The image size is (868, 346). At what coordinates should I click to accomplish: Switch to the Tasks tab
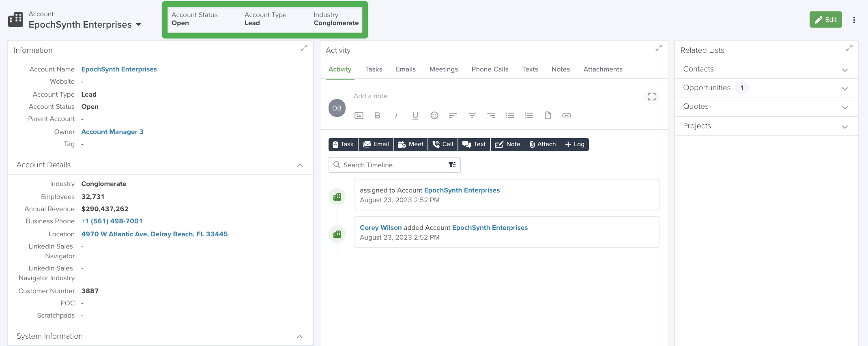click(374, 69)
